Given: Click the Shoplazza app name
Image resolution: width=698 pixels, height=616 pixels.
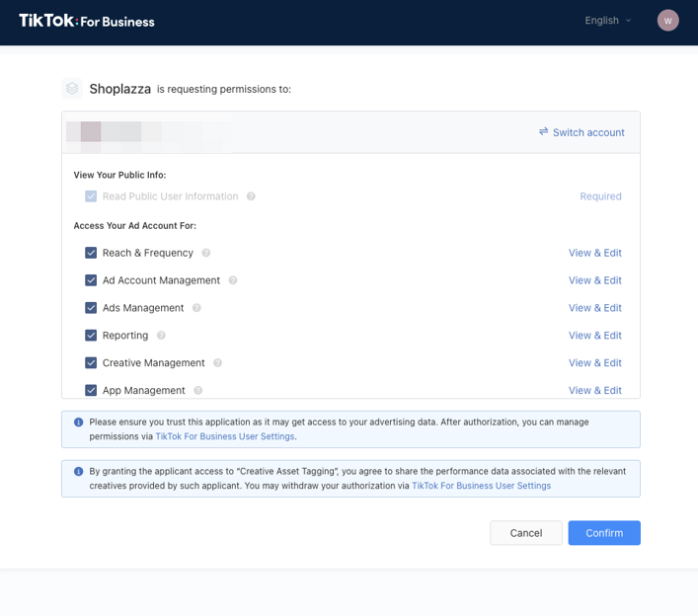Looking at the screenshot, I should [120, 89].
